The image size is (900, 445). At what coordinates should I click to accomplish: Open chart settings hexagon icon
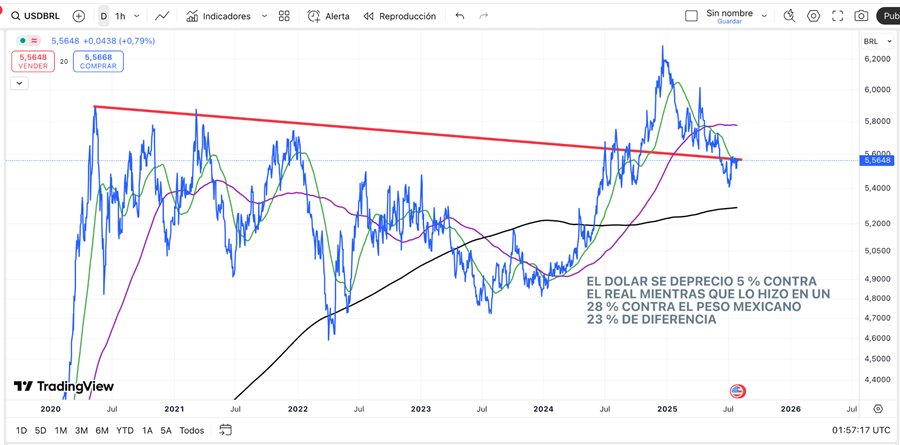pyautogui.click(x=813, y=16)
